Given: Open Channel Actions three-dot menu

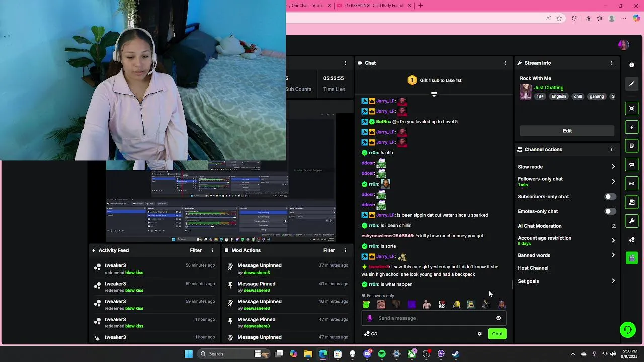Looking at the screenshot, I should click(612, 150).
